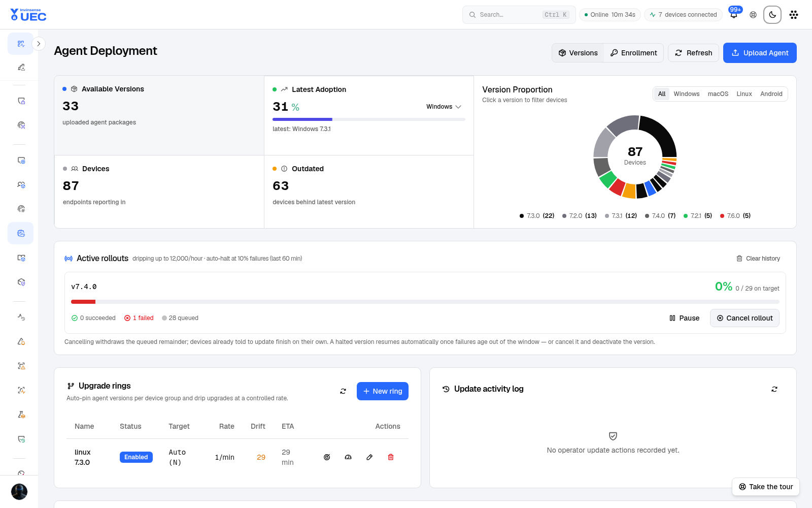Screen dimensions: 812x508
Task: Refresh the Update activity log icon
Action: (x=774, y=389)
